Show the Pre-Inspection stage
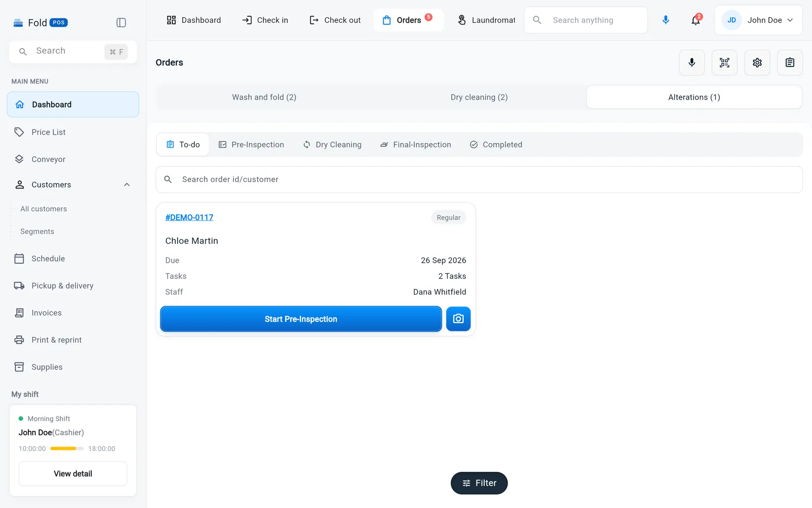 pyautogui.click(x=251, y=145)
